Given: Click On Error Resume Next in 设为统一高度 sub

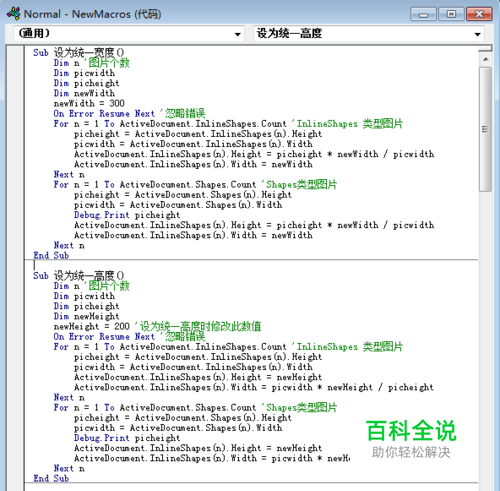Looking at the screenshot, I should click(x=104, y=336).
